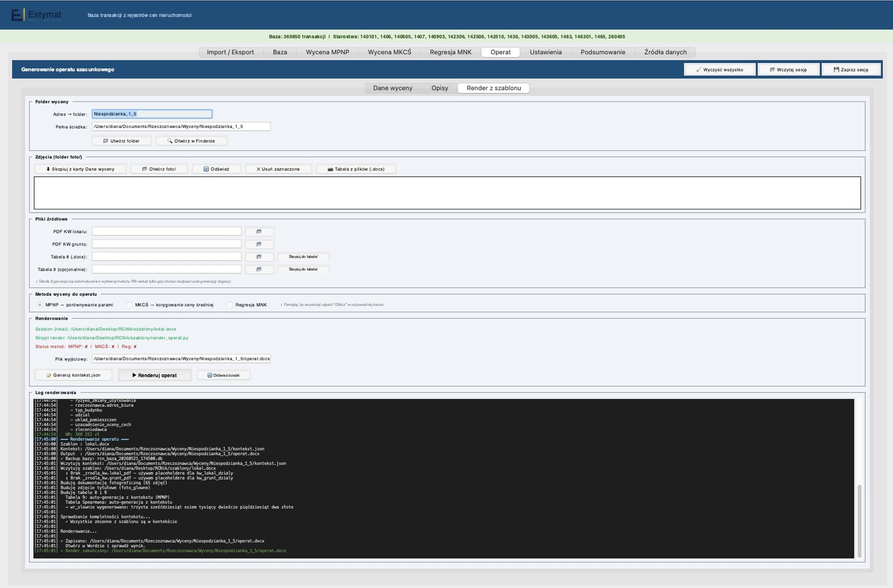Viewport: 893px width, 588px height.
Task: Click Skopiuj do tabele/ for Tabela 8
Action: click(303, 257)
